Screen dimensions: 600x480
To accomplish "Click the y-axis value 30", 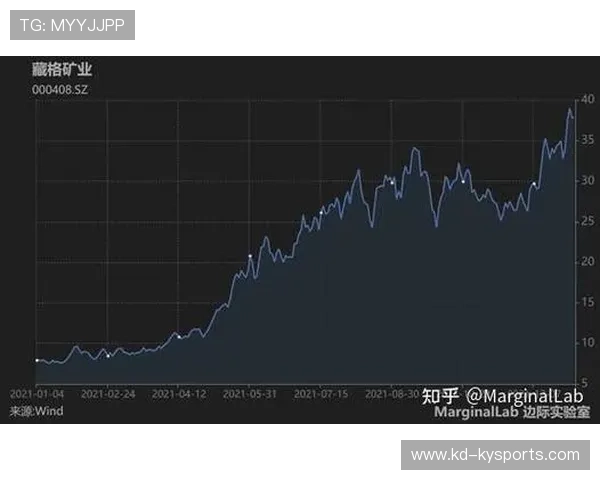I will tap(587, 180).
